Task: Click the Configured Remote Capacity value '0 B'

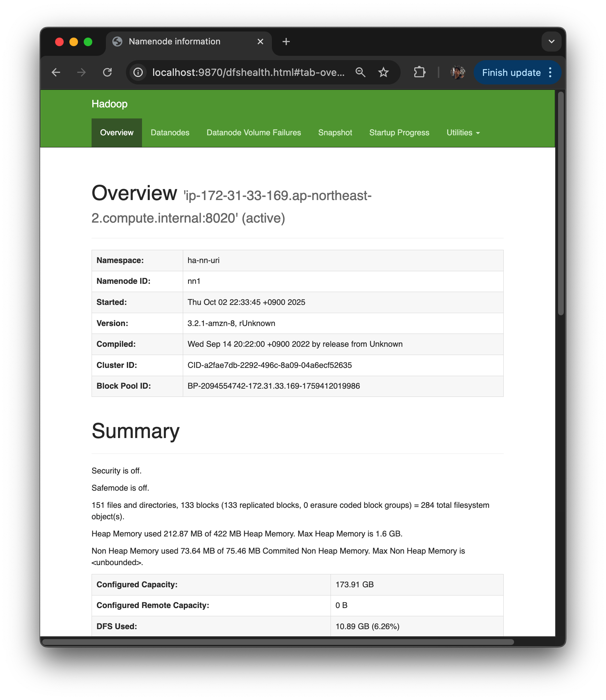Action: tap(341, 606)
